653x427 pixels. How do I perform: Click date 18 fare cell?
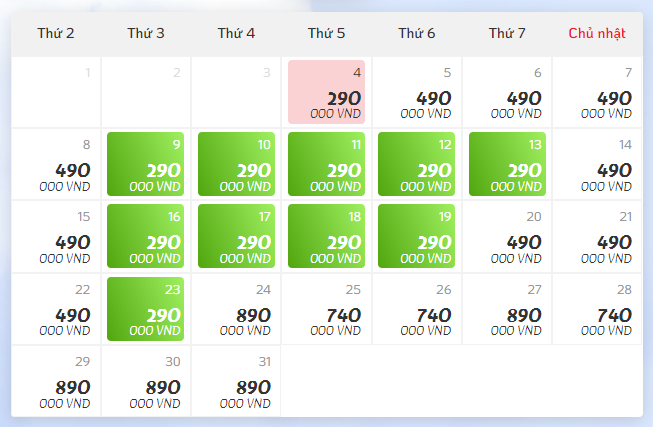click(x=326, y=237)
